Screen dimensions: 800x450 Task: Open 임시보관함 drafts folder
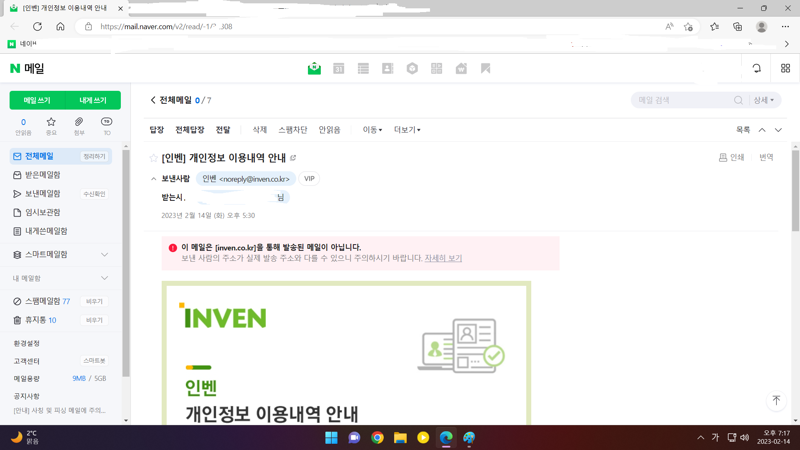point(43,213)
